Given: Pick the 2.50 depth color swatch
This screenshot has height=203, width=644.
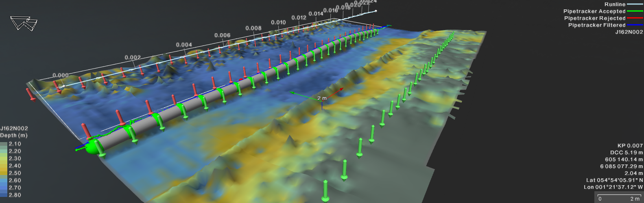Looking at the screenshot, I should coord(4,173).
